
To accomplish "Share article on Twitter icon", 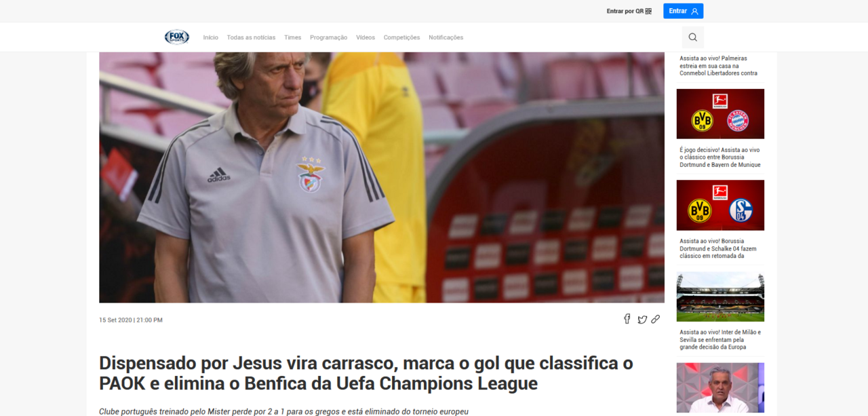I will point(642,320).
